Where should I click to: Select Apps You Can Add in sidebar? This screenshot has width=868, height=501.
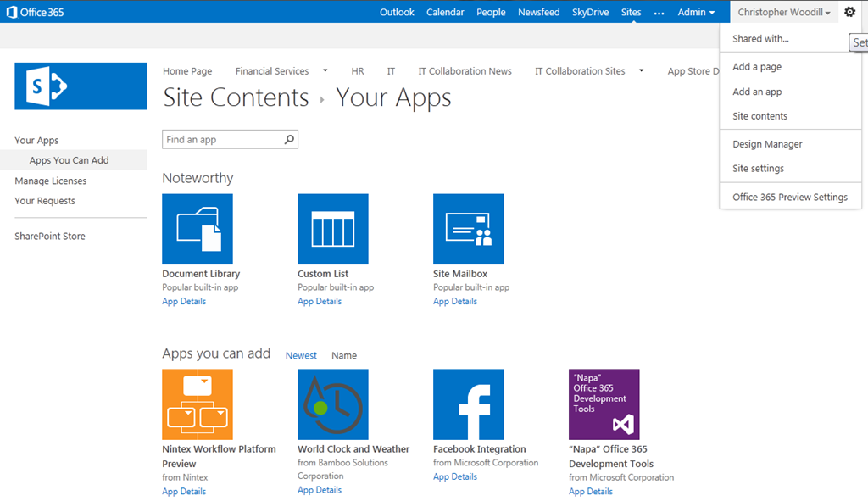(70, 160)
